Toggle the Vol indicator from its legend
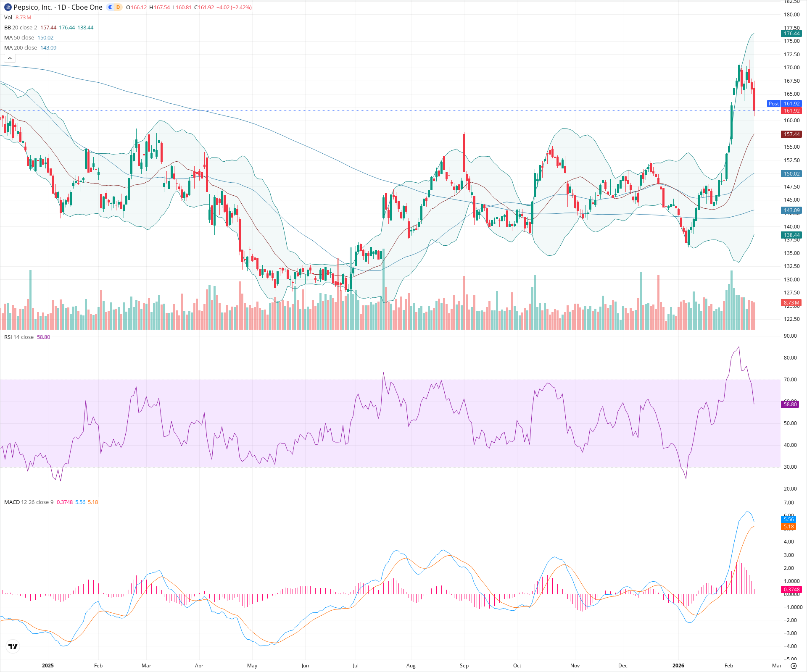 click(8, 18)
